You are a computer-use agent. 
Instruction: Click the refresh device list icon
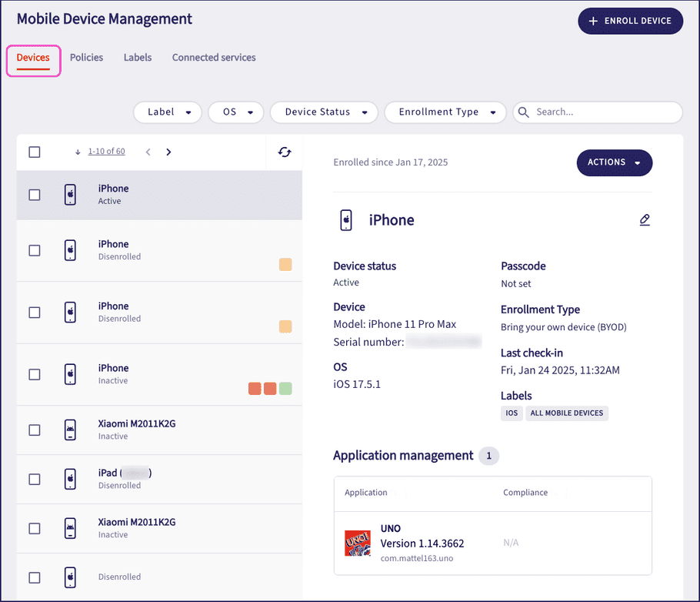click(285, 152)
